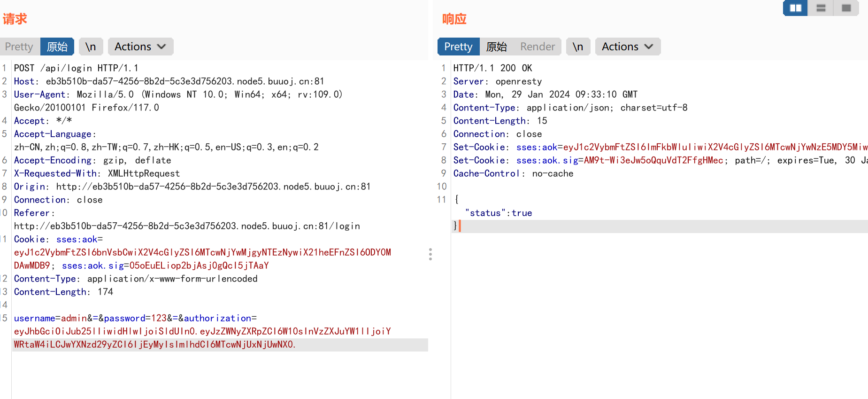Viewport: 868px width, 399px height.
Task: Click the POST /api/login request line
Action: click(76, 68)
